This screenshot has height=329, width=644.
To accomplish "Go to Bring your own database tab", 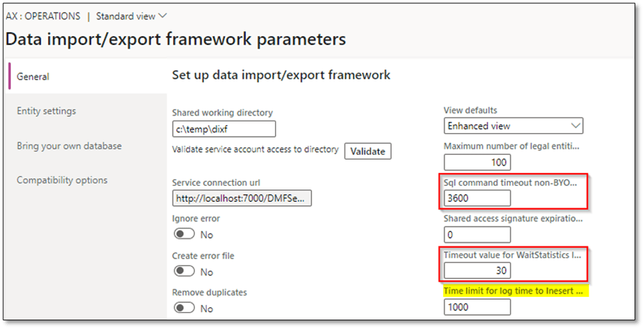I will pos(69,145).
